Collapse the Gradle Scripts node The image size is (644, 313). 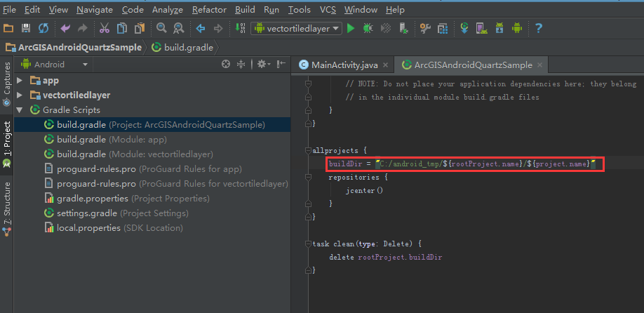tap(20, 110)
